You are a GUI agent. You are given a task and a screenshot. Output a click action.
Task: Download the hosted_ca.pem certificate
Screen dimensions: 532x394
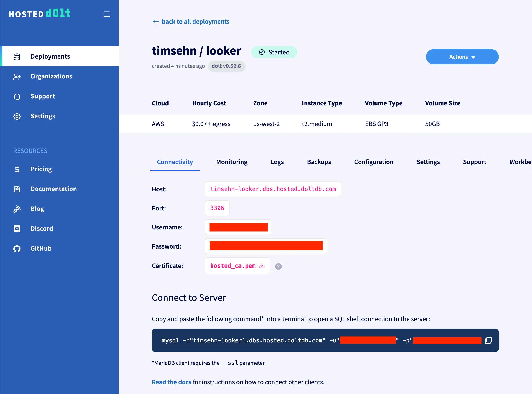pos(261,266)
